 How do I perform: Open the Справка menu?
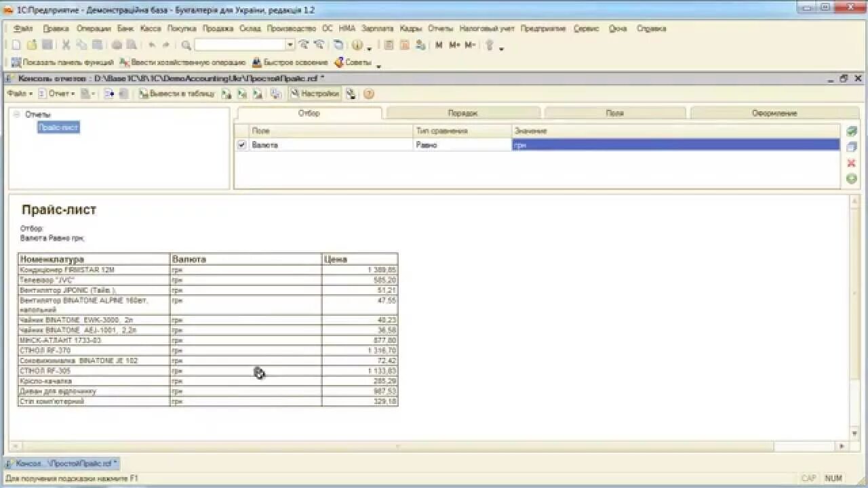[652, 28]
